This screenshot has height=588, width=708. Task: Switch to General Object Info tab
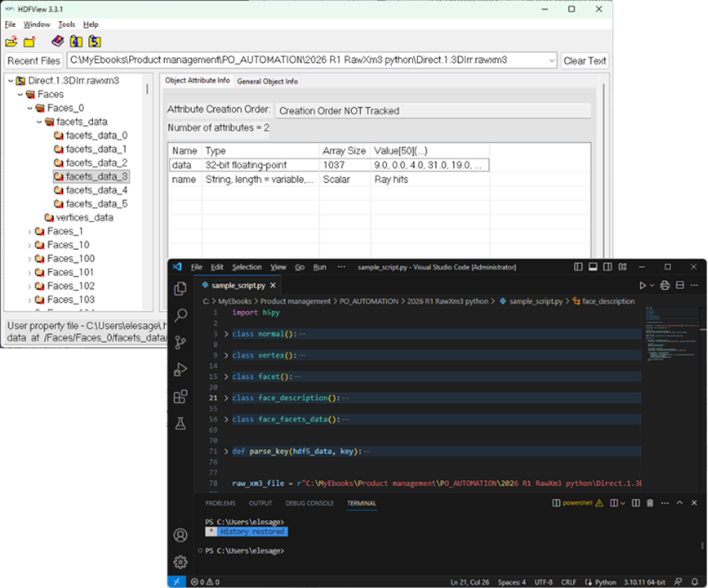coord(267,81)
